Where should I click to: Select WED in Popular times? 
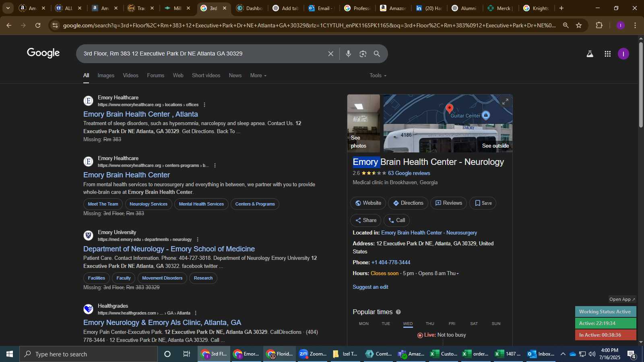pyautogui.click(x=408, y=324)
